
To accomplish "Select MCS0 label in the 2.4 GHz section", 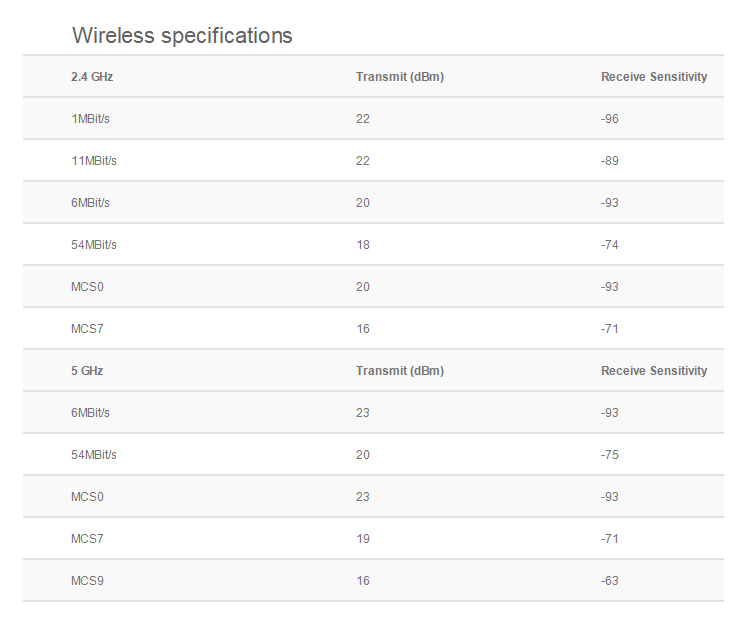I will [87, 287].
